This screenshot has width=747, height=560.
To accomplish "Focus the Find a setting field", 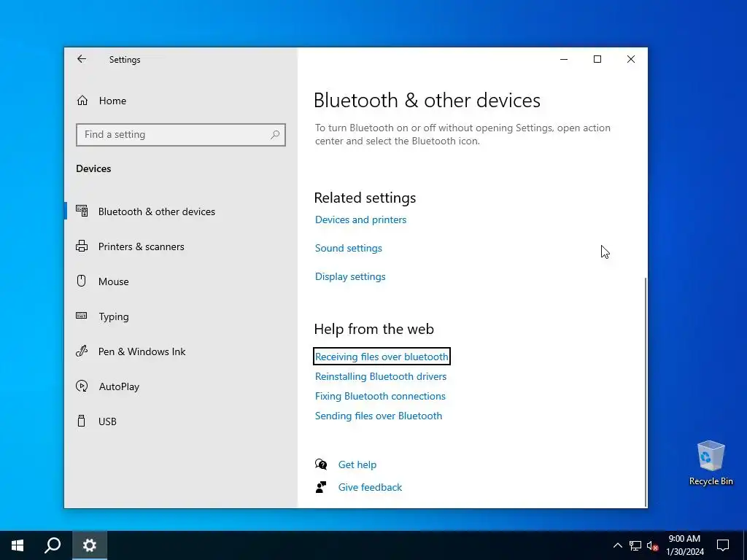I will (181, 135).
